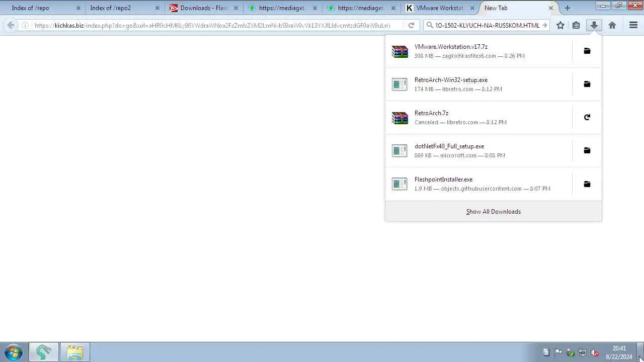Open the browser from the taskbar
Image resolution: width=644 pixels, height=362 pixels.
pyautogui.click(x=44, y=352)
